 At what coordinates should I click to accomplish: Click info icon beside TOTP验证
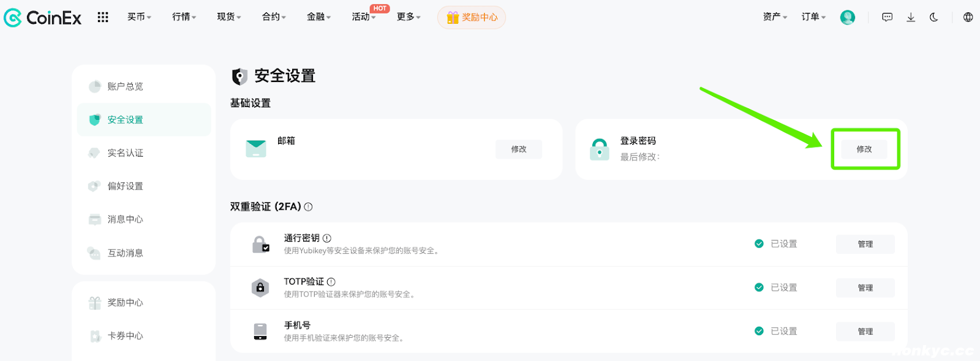[331, 282]
